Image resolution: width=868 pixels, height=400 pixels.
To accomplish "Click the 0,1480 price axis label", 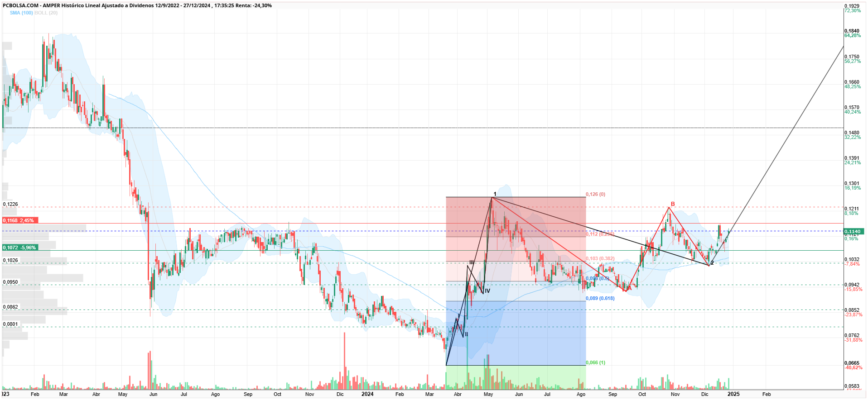I will [x=852, y=133].
